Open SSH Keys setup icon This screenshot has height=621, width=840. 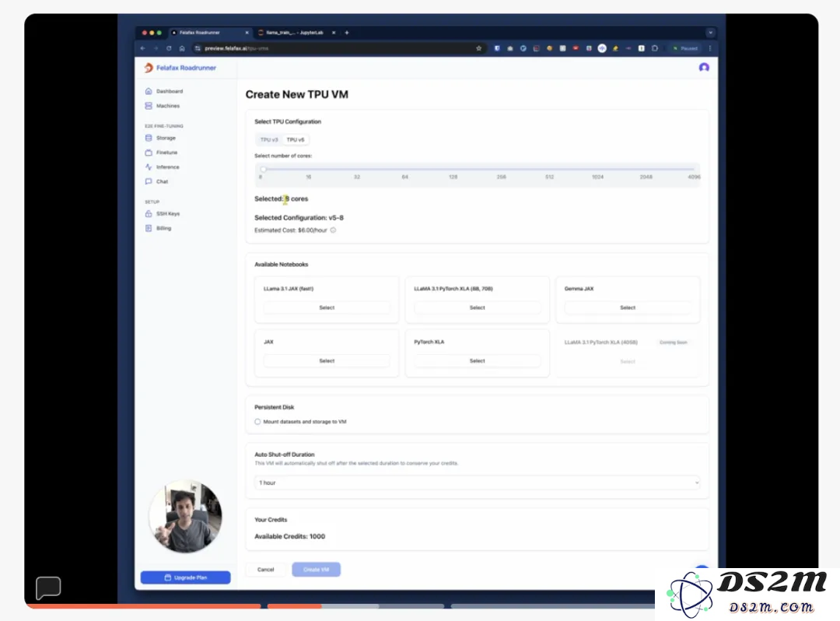[x=149, y=214]
